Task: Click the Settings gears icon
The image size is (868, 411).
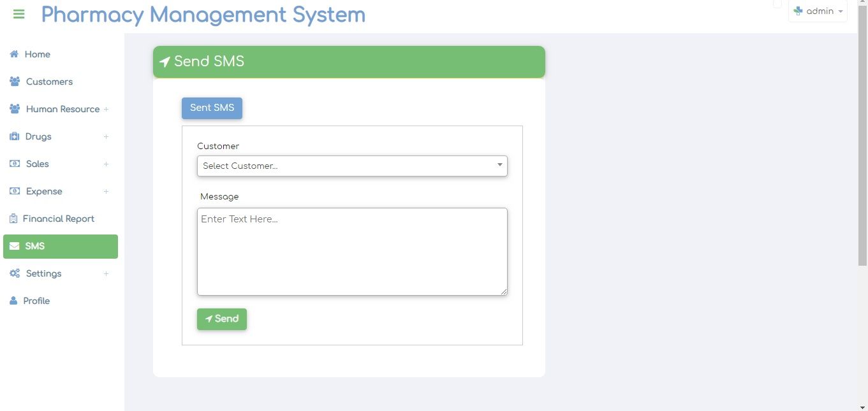Action: (15, 273)
